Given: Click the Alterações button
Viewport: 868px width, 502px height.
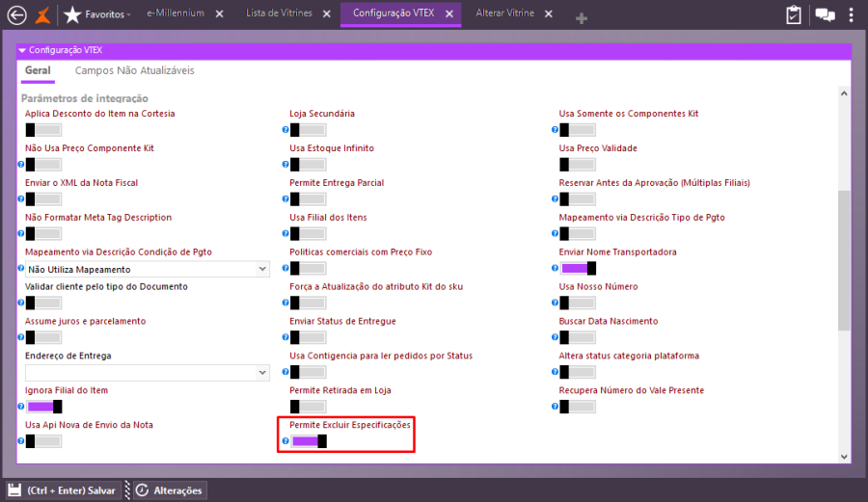Looking at the screenshot, I should [170, 490].
